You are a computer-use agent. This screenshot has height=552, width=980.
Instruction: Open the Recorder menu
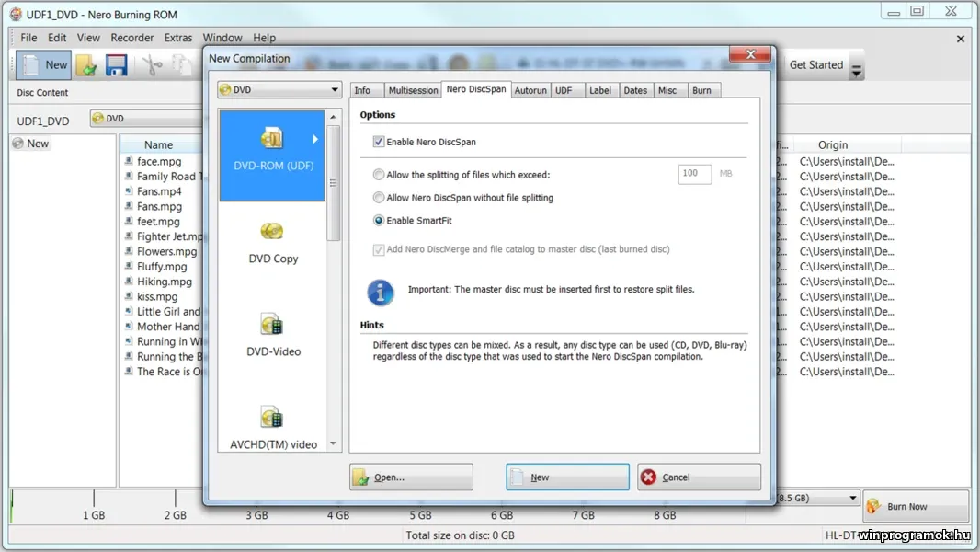coord(131,38)
